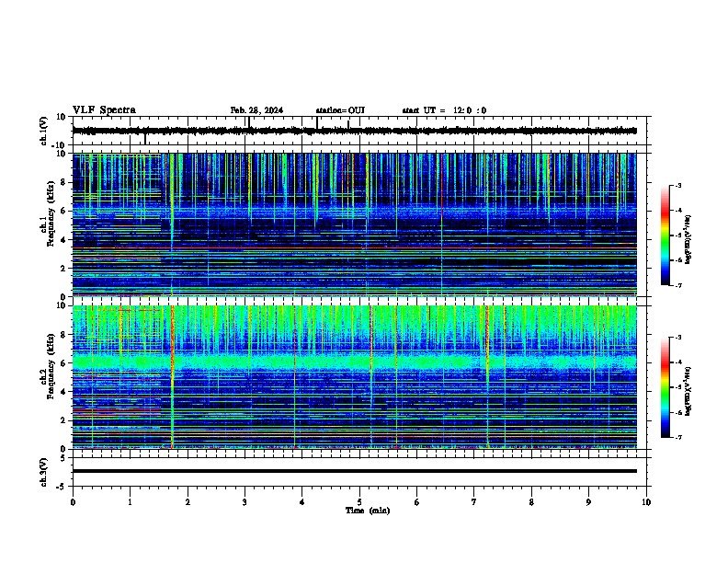Click the "ch.1(V)" waveform axis label

[44, 131]
